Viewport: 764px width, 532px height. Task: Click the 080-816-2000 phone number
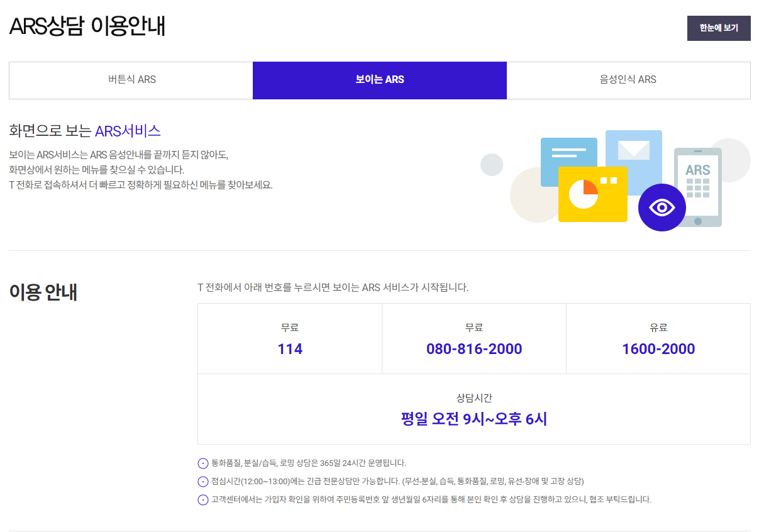[x=473, y=348]
